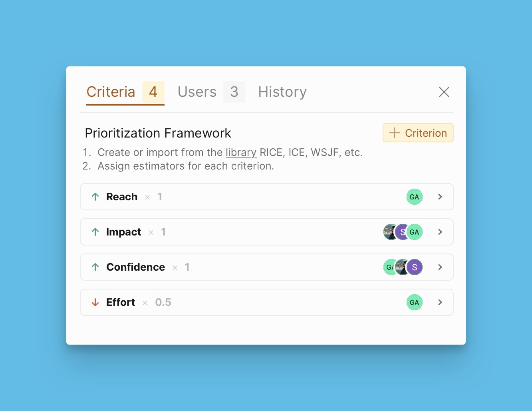The width and height of the screenshot is (532, 411).
Task: Expand the Impact criterion chevron
Action: click(440, 232)
